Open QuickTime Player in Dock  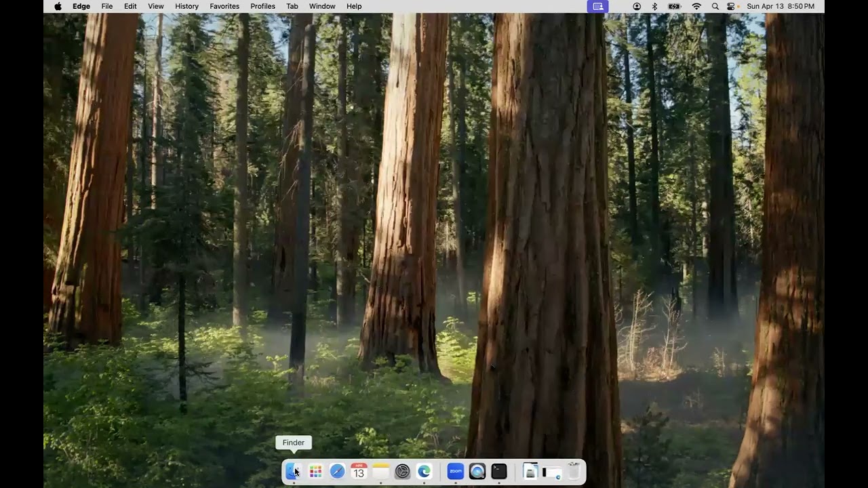[x=477, y=471]
